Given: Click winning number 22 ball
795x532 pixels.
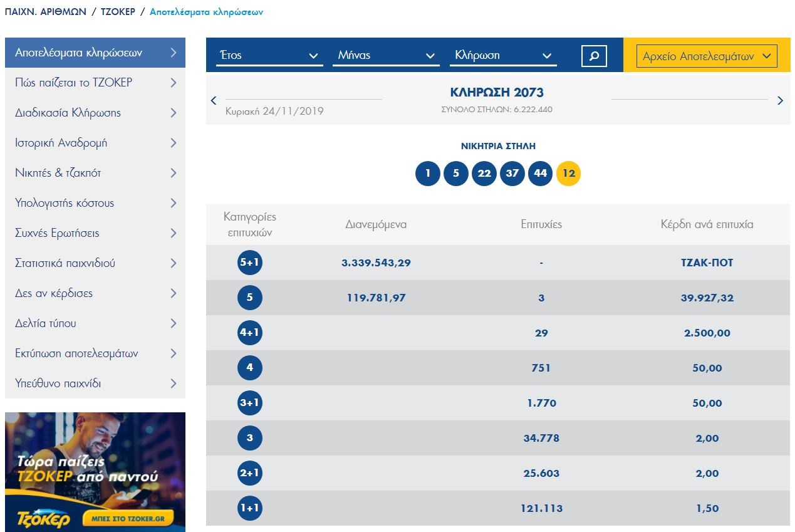Looking at the screenshot, I should [484, 173].
